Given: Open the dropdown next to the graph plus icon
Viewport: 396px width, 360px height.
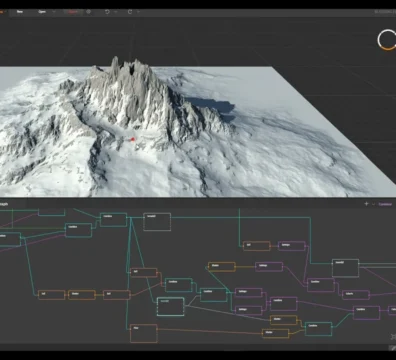Looking at the screenshot, I should [x=373, y=204].
